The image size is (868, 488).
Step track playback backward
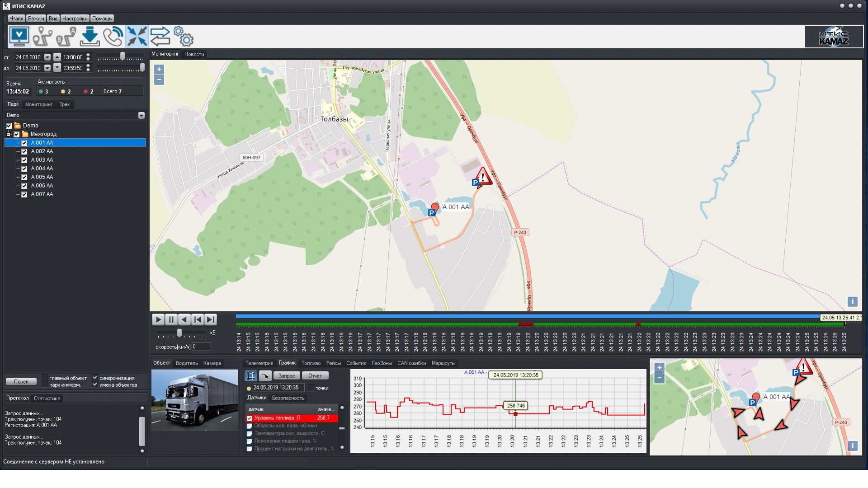tap(184, 319)
